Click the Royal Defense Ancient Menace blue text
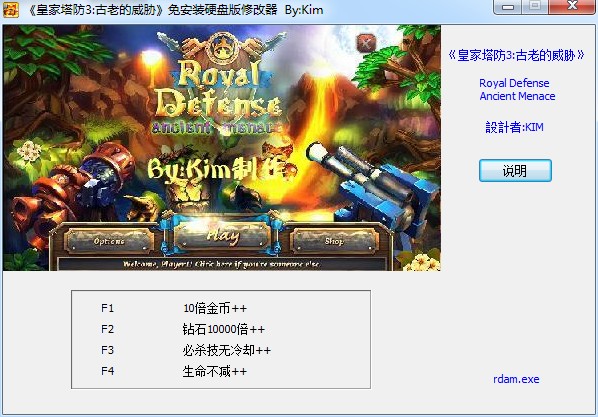This screenshot has width=598, height=417. pos(517,89)
